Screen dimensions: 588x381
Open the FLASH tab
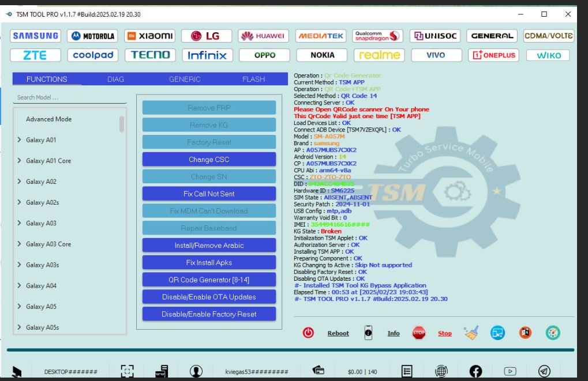(x=254, y=79)
